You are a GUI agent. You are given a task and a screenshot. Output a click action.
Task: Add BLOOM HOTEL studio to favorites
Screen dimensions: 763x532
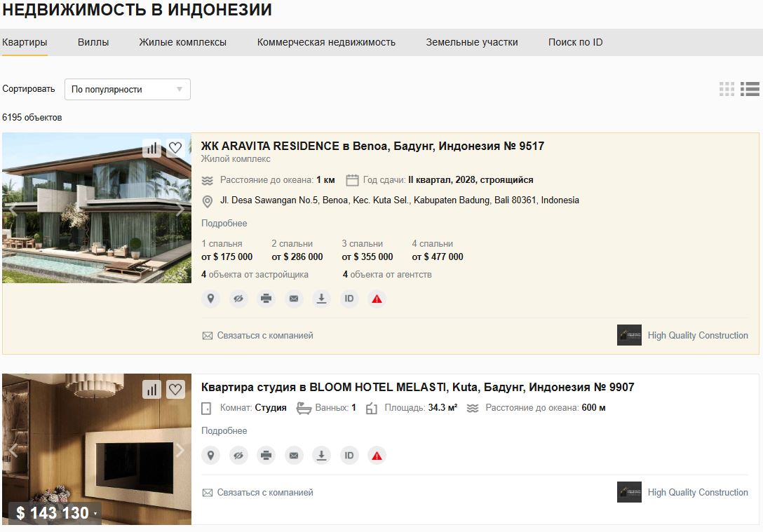pos(175,389)
